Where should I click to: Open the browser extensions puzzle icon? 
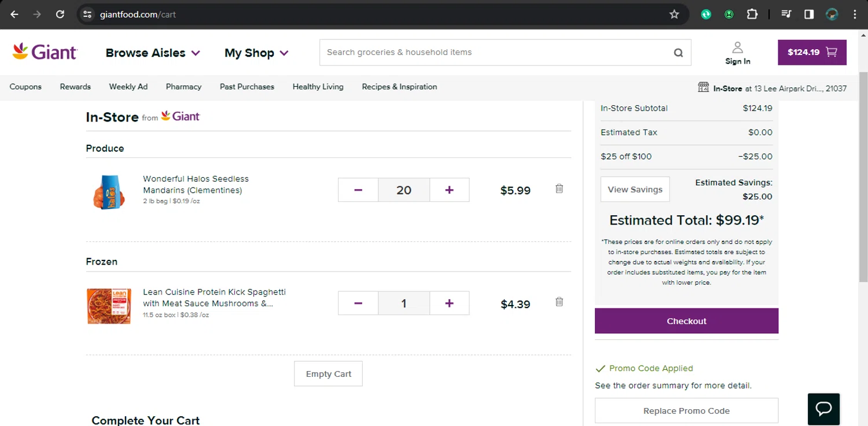[x=752, y=14]
